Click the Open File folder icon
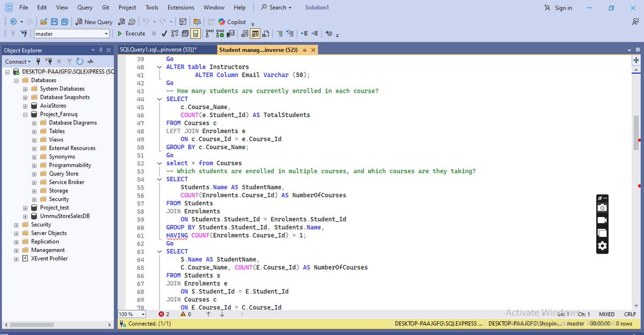This screenshot has height=335, width=644. click(x=43, y=22)
